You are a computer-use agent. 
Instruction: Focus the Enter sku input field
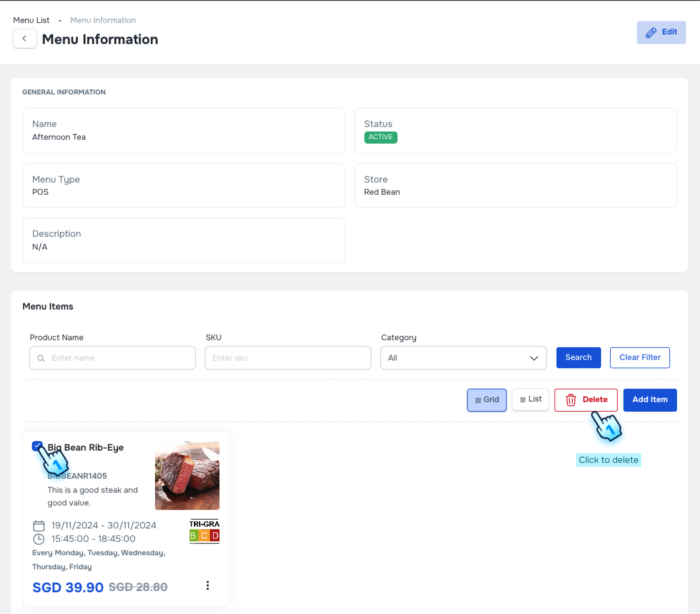pos(288,358)
